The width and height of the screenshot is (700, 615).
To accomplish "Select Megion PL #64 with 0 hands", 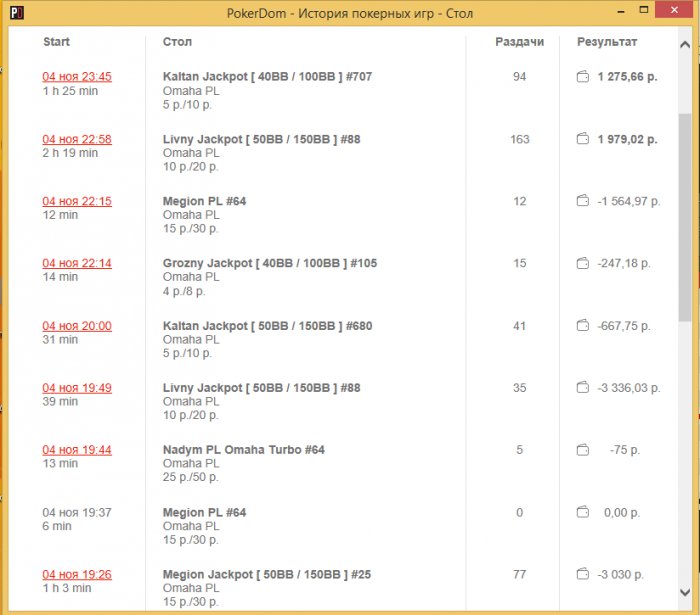I will (x=204, y=512).
